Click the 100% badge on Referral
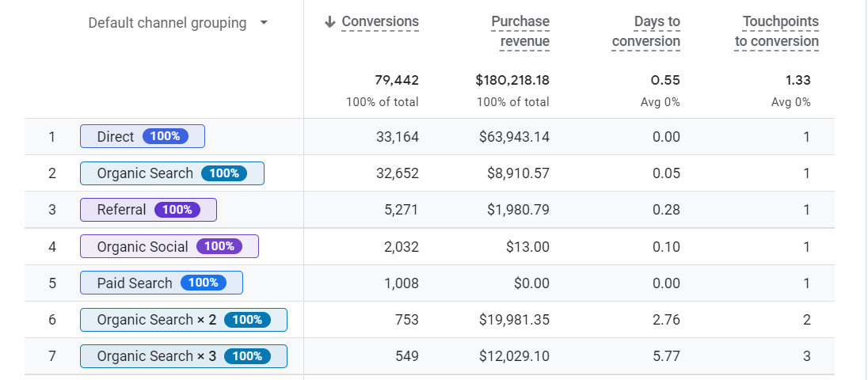This screenshot has width=868, height=380. coord(177,210)
